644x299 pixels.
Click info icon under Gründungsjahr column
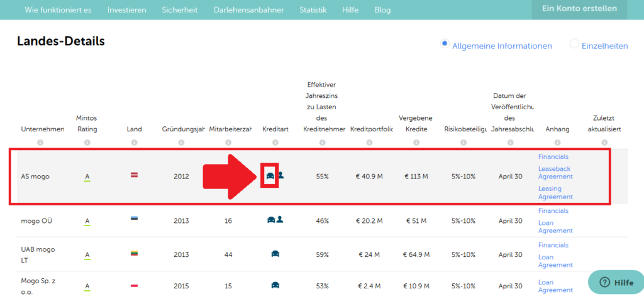coord(181,143)
